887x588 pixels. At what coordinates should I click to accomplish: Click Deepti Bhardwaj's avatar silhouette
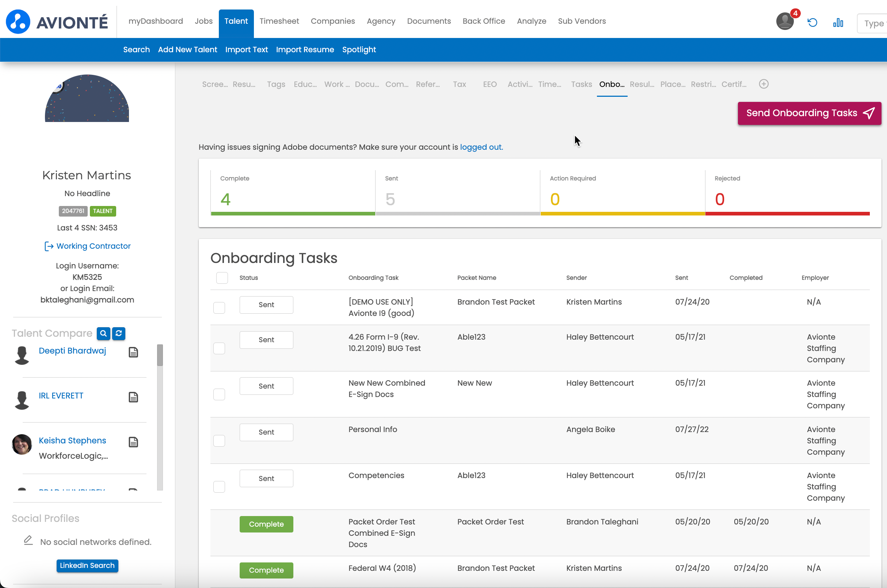22,355
